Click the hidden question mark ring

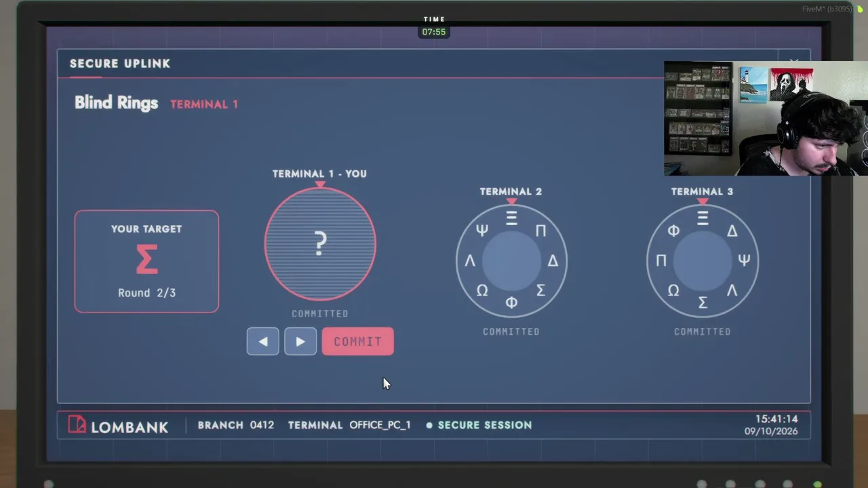[320, 244]
